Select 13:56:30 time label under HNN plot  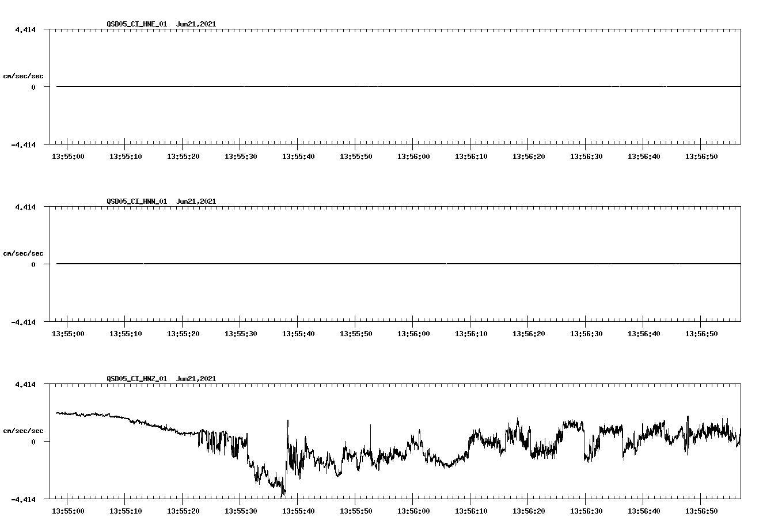586,334
